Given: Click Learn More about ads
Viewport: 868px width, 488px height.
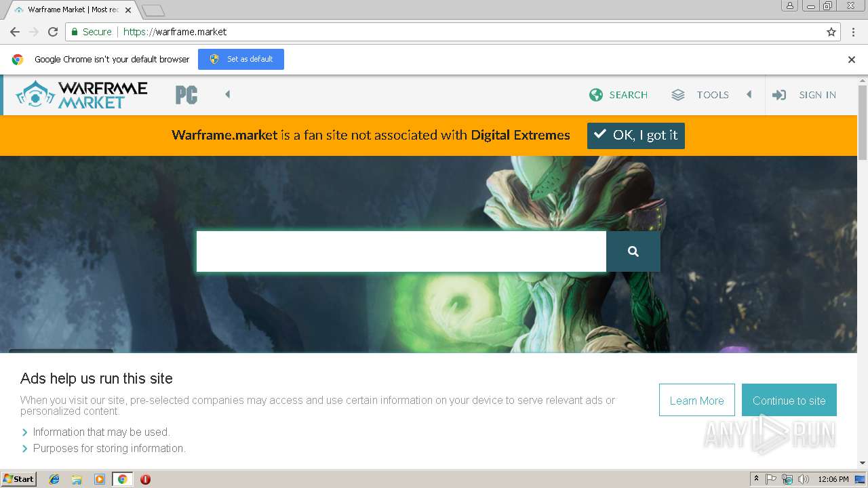Looking at the screenshot, I should pyautogui.click(x=696, y=400).
